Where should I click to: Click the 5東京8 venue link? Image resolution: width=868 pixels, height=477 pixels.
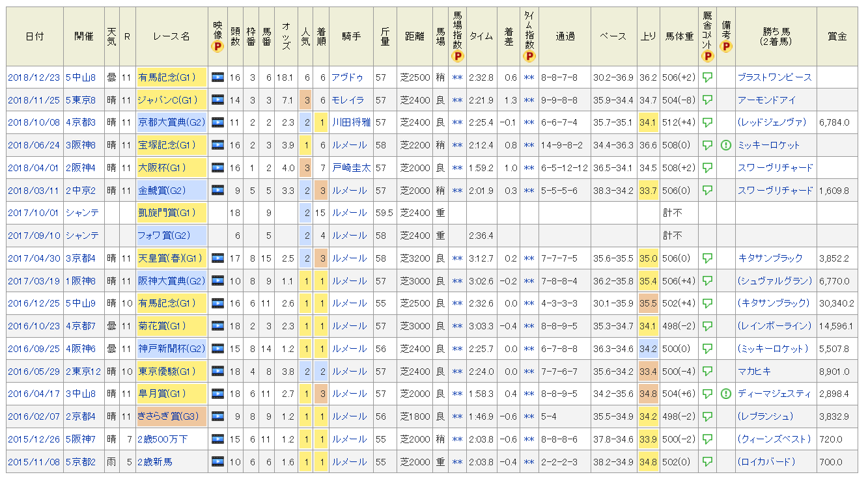point(80,100)
